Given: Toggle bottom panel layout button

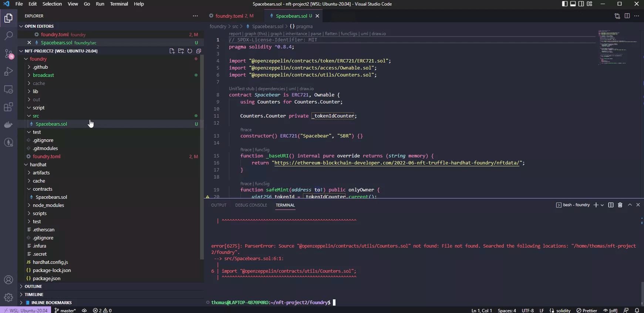Looking at the screenshot, I should point(573,4).
